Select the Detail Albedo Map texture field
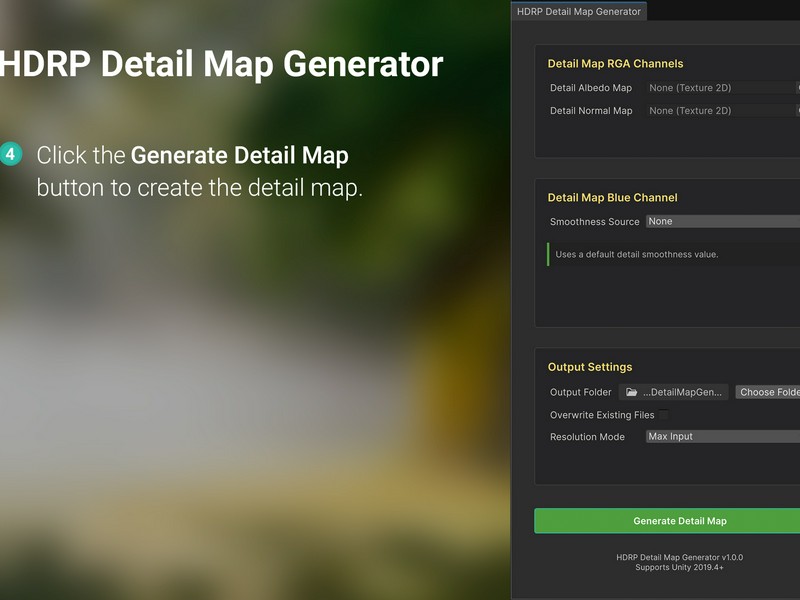 (722, 88)
